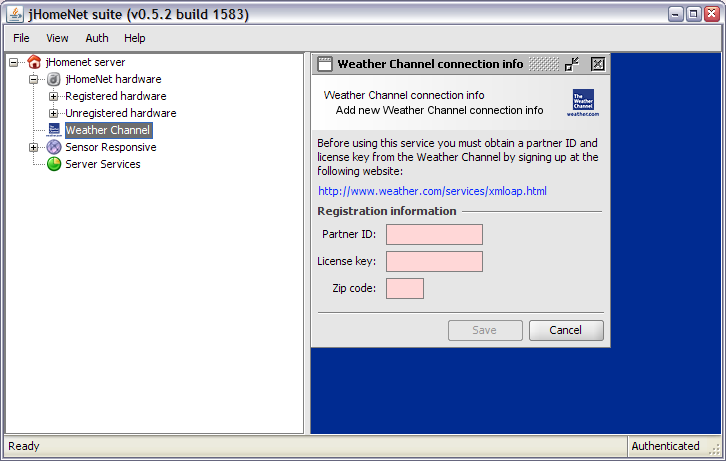This screenshot has width=726, height=461.
Task: Open the Auth menu
Action: click(97, 38)
